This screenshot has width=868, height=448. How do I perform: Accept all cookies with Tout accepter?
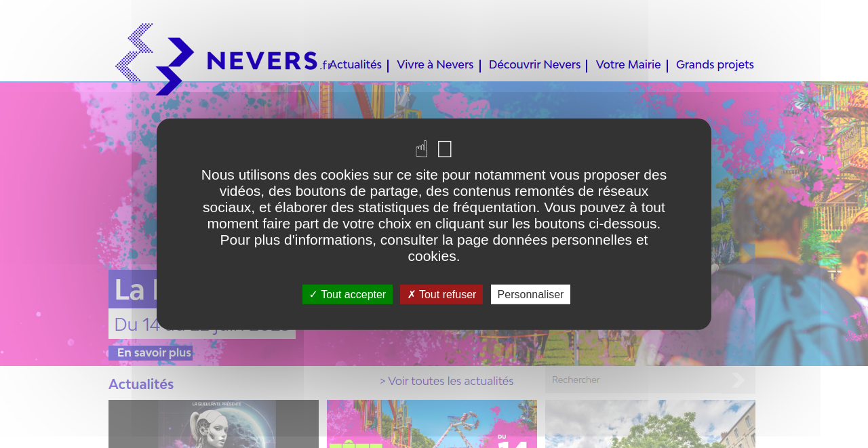[x=347, y=294]
